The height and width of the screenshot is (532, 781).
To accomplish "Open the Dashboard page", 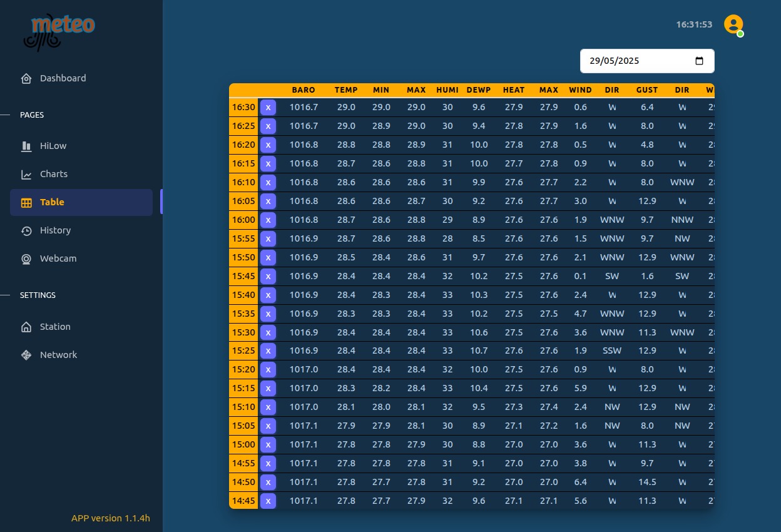I will pyautogui.click(x=81, y=78).
